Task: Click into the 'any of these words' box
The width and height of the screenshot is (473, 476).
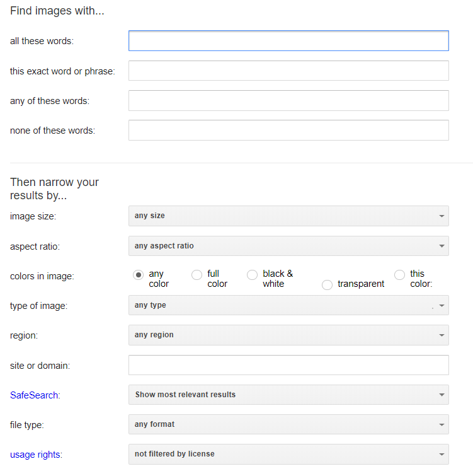Action: click(x=288, y=100)
